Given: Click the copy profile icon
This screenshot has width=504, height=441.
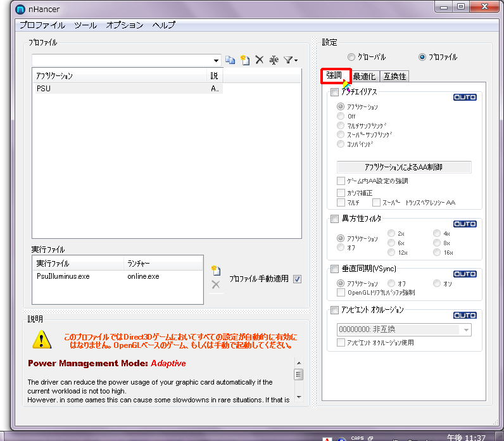Looking at the screenshot, I should pyautogui.click(x=230, y=60).
